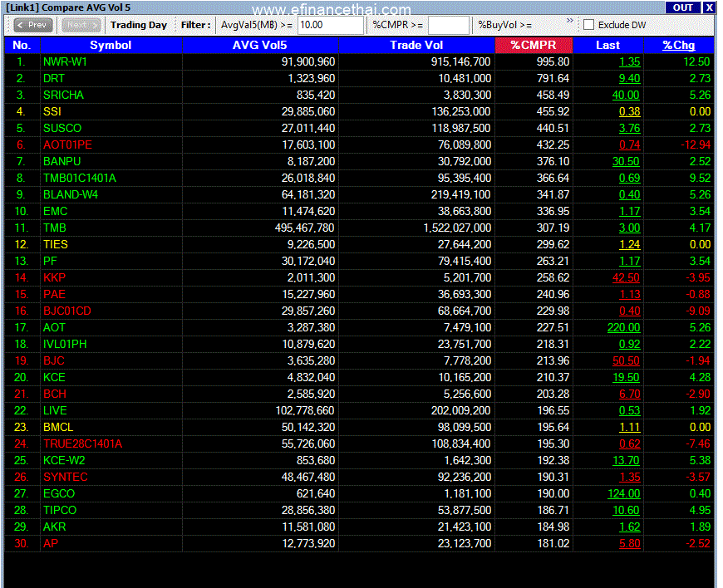Image resolution: width=723 pixels, height=588 pixels.
Task: Select symbol TIES
Action: tap(56, 244)
